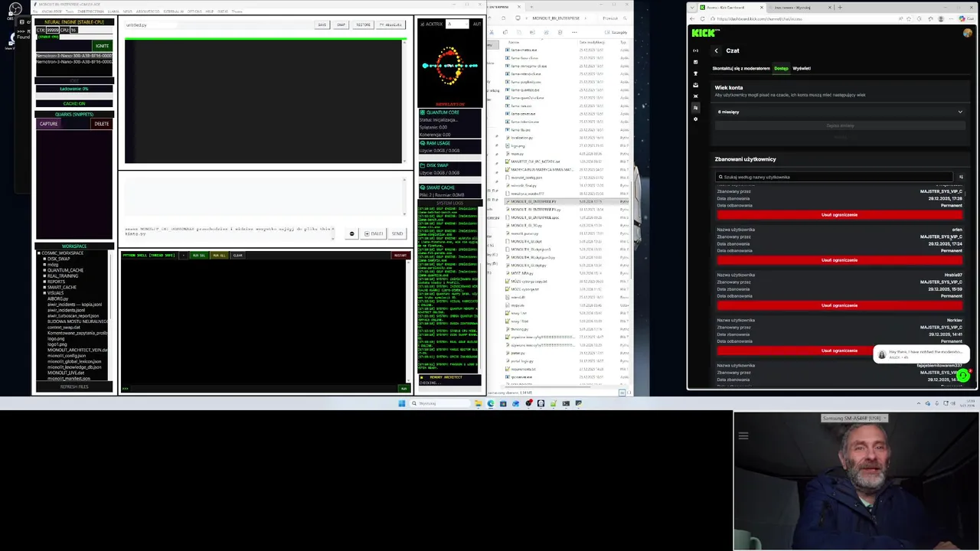Click SAVE above the code editor
This screenshot has width=980, height=551.
coord(322,24)
